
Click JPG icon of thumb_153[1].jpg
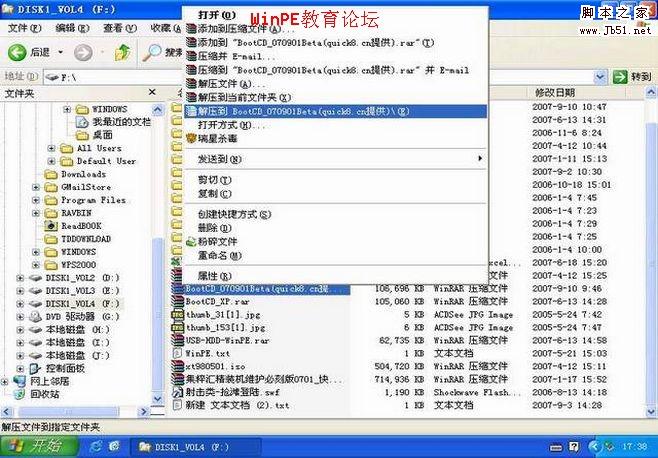[x=178, y=327]
